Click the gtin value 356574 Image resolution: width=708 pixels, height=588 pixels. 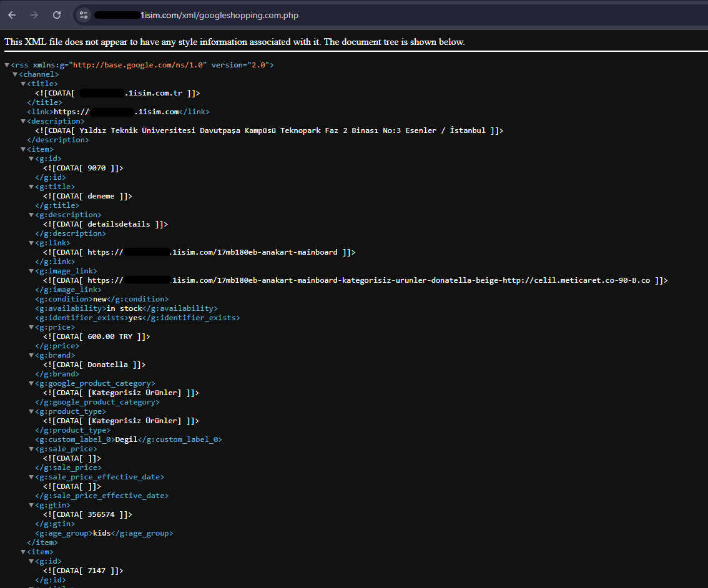click(101, 514)
